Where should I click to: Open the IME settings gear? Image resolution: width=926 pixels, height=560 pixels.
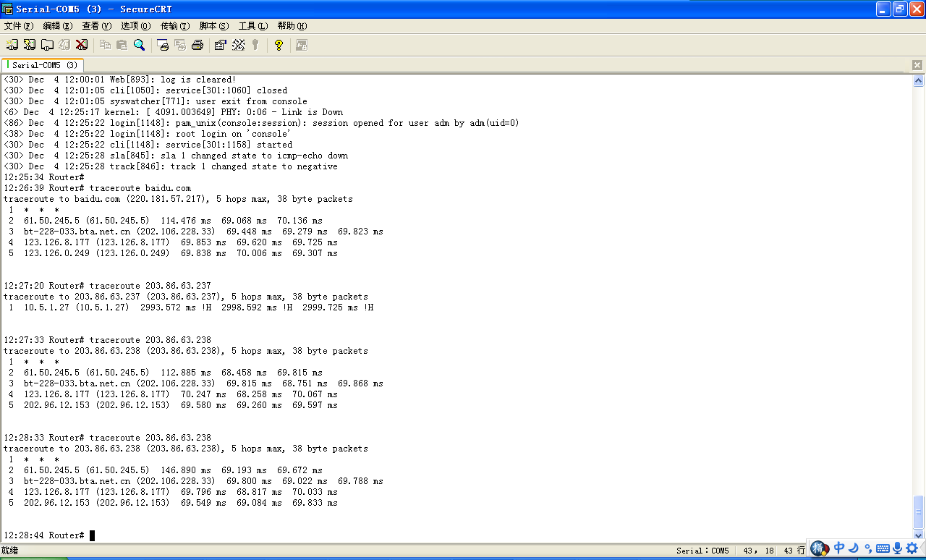[x=912, y=548]
